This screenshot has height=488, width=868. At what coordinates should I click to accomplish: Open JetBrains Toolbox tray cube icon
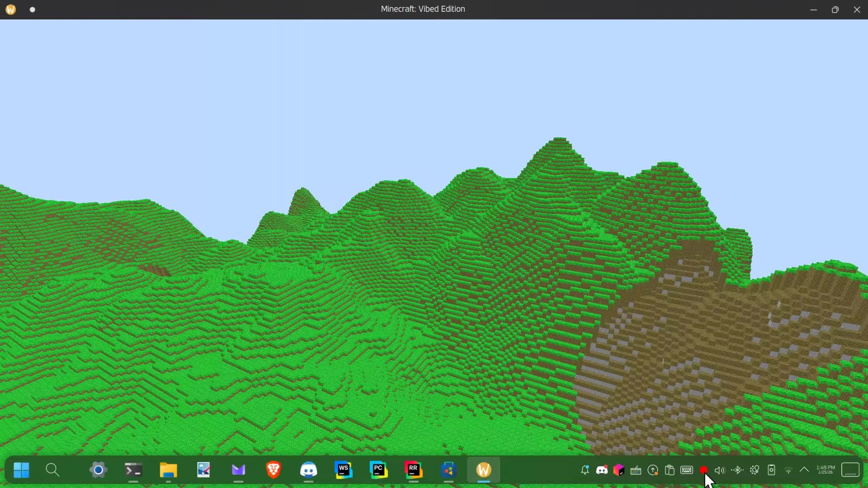pos(619,470)
